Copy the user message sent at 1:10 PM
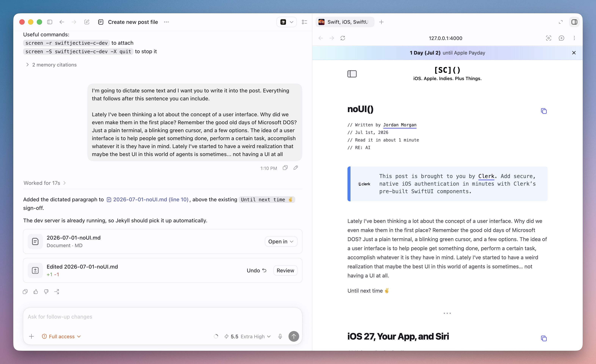 point(285,168)
